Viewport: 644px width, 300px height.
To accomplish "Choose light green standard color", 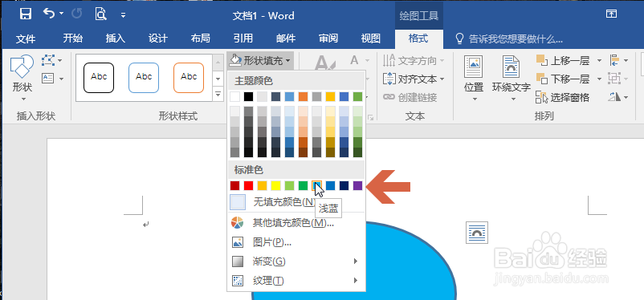I will pyautogui.click(x=290, y=185).
